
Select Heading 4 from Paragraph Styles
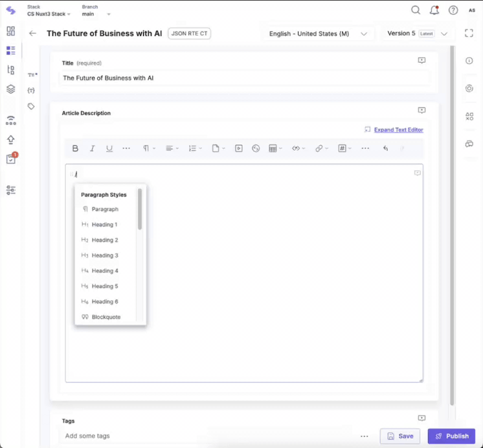[x=106, y=271]
